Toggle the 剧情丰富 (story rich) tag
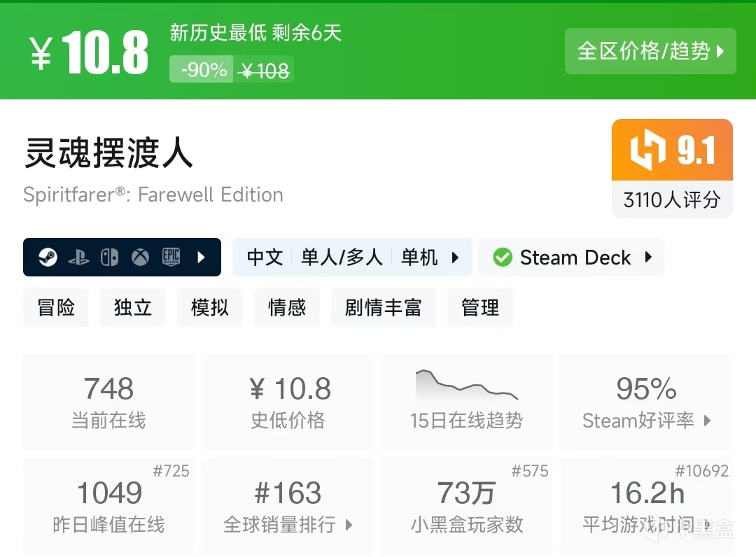 pos(384,307)
